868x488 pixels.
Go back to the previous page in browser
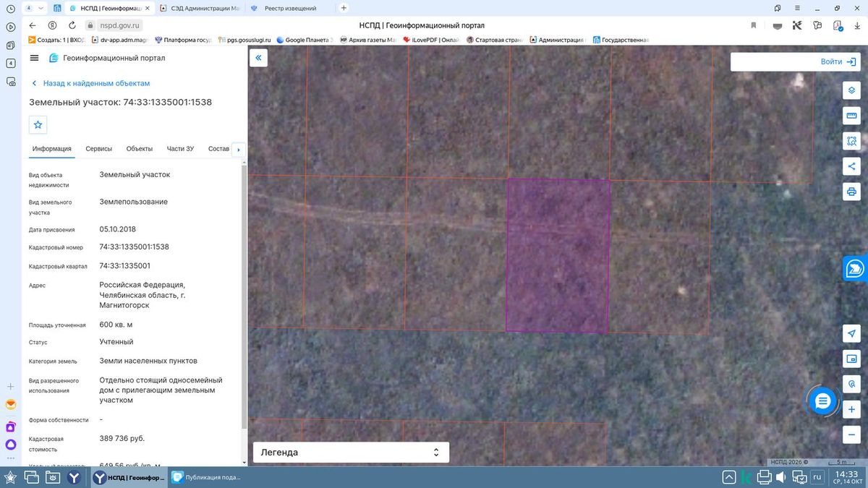pyautogui.click(x=32, y=25)
